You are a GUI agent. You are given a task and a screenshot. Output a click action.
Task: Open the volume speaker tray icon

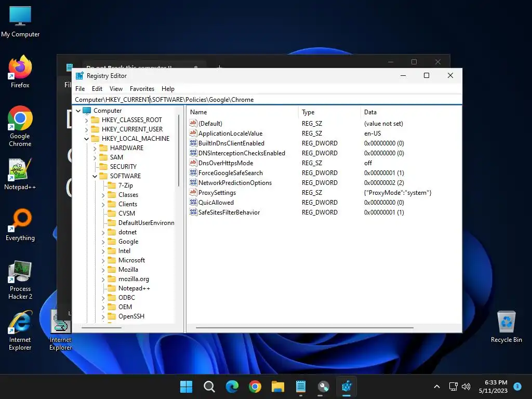[466, 387]
